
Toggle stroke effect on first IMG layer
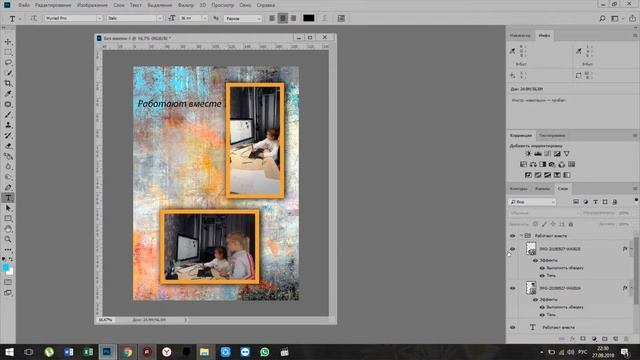pyautogui.click(x=542, y=268)
